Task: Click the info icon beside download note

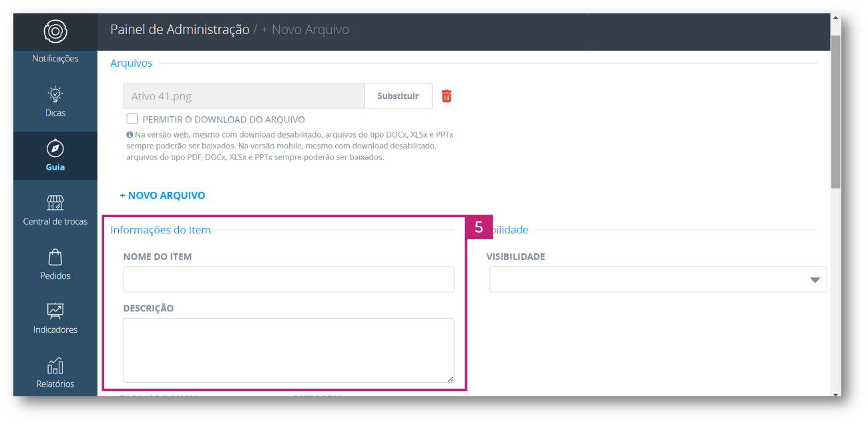Action: point(130,134)
